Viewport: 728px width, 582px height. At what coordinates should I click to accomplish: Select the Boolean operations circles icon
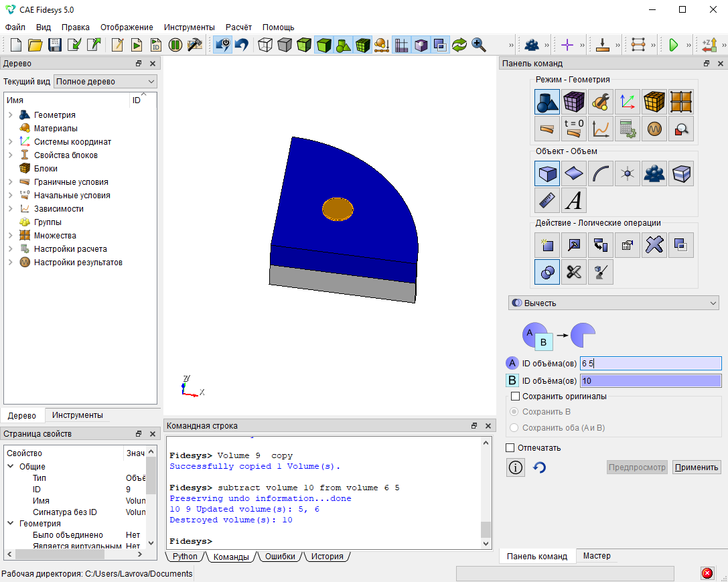point(547,272)
